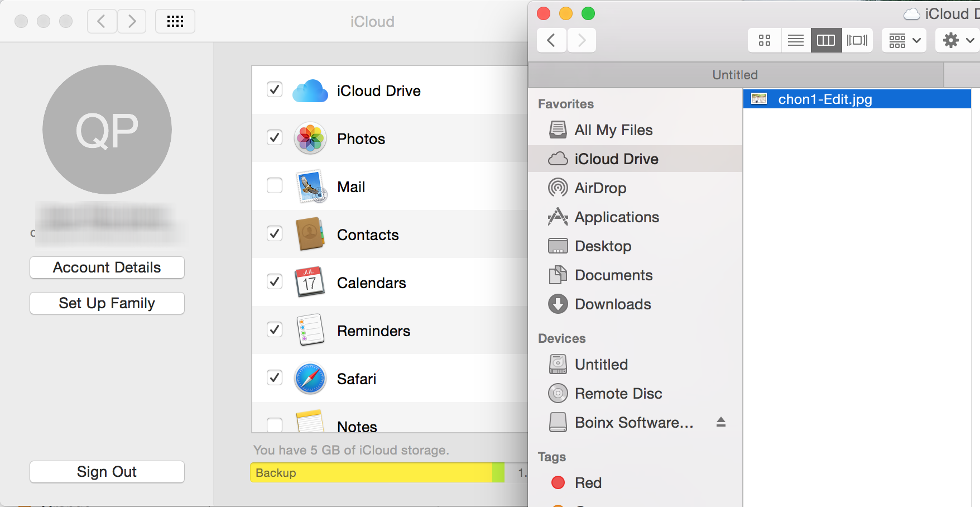Toggle iCloud Drive checkbox
Viewport: 980px width, 507px height.
[275, 89]
